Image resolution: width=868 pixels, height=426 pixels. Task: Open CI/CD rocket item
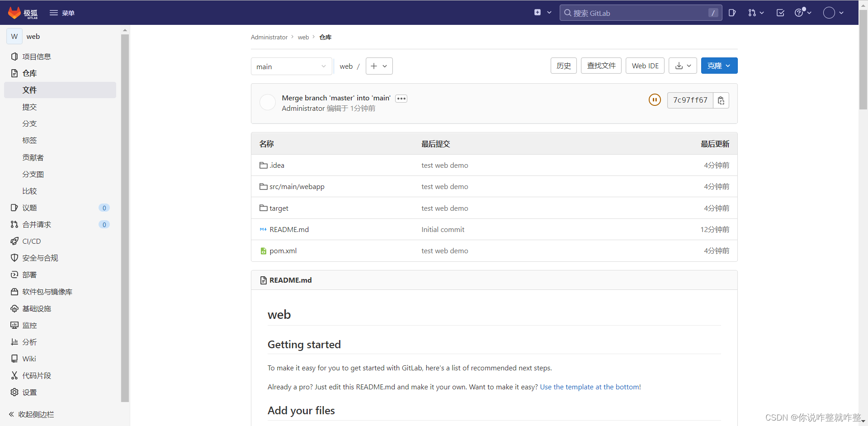(x=60, y=241)
